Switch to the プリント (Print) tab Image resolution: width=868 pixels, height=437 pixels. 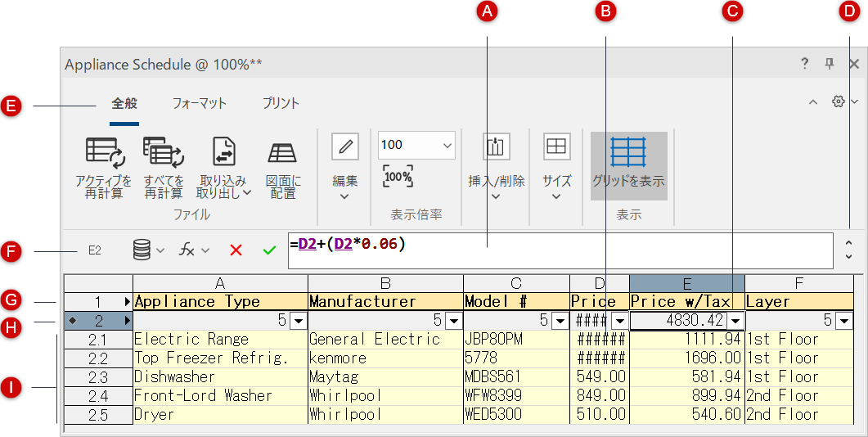(x=281, y=103)
